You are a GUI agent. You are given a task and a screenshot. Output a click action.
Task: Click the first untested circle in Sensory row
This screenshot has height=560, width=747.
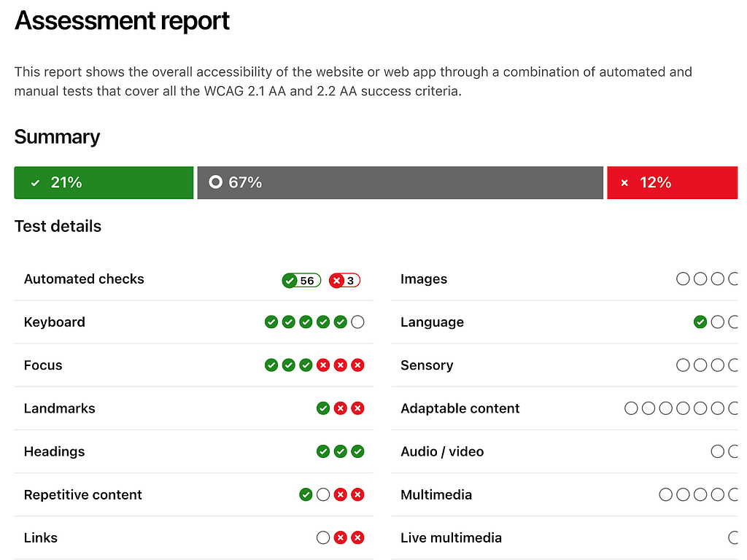click(683, 365)
